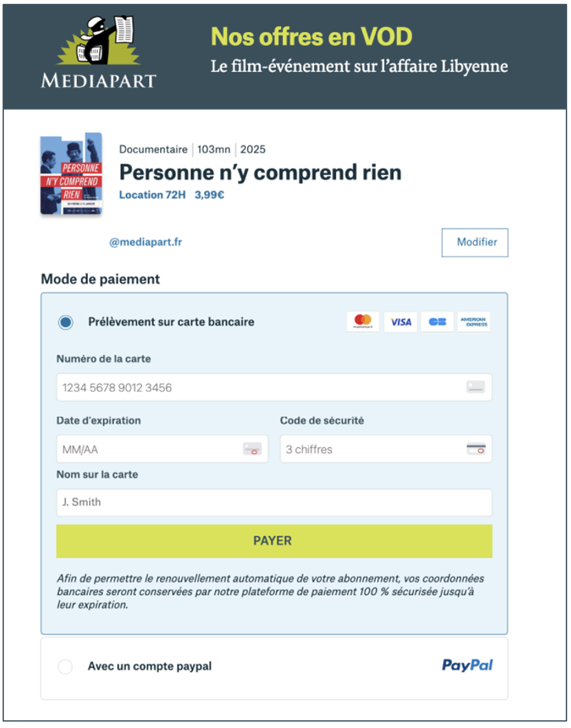Click the Modifier button
This screenshot has height=728, width=571.
click(x=474, y=242)
